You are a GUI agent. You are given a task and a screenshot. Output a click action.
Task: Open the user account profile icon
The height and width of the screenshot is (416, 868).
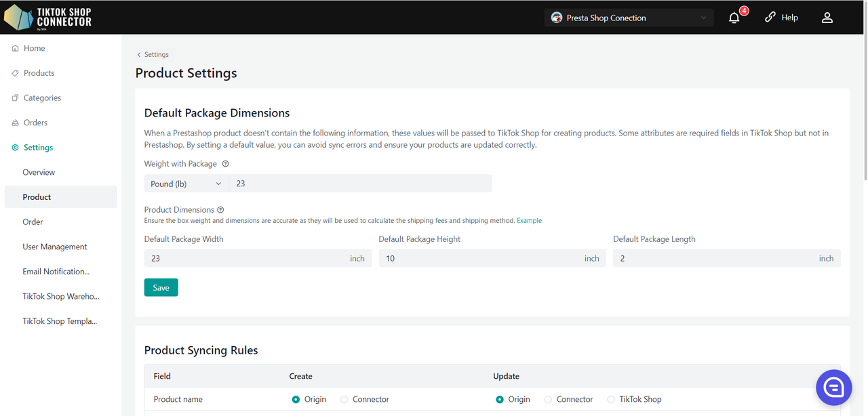click(827, 18)
